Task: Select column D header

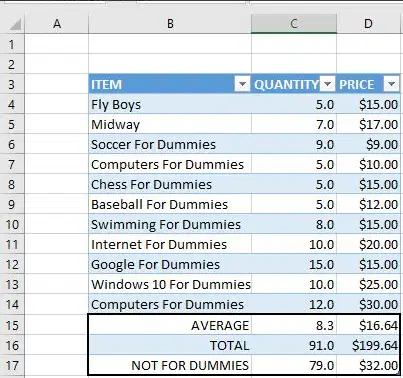Action: pyautogui.click(x=368, y=24)
